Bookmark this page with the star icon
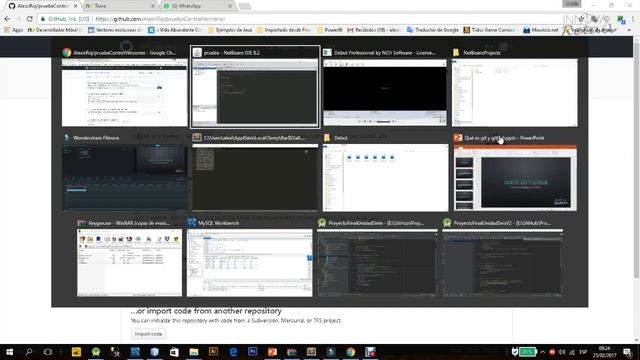The image size is (640, 360). [581, 19]
